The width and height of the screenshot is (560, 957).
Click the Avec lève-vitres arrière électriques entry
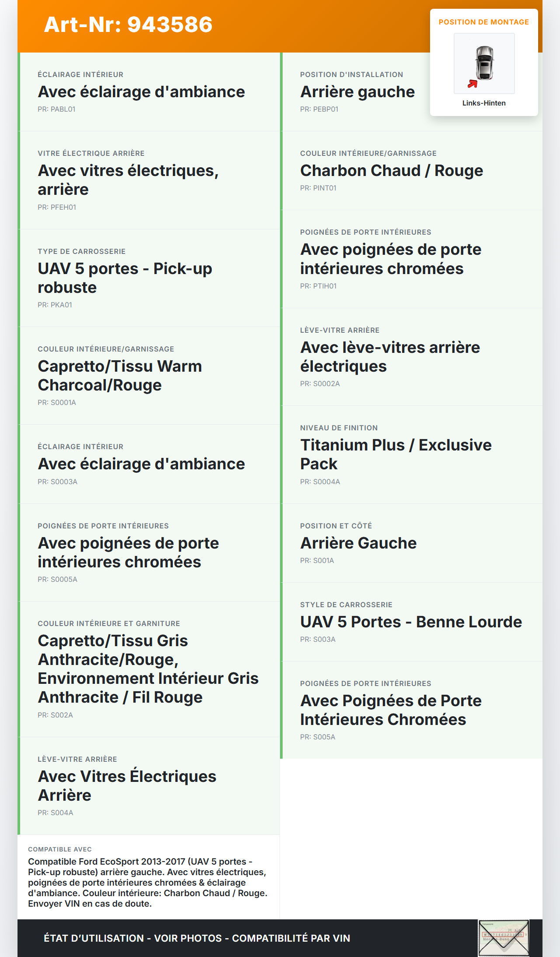[x=390, y=357]
